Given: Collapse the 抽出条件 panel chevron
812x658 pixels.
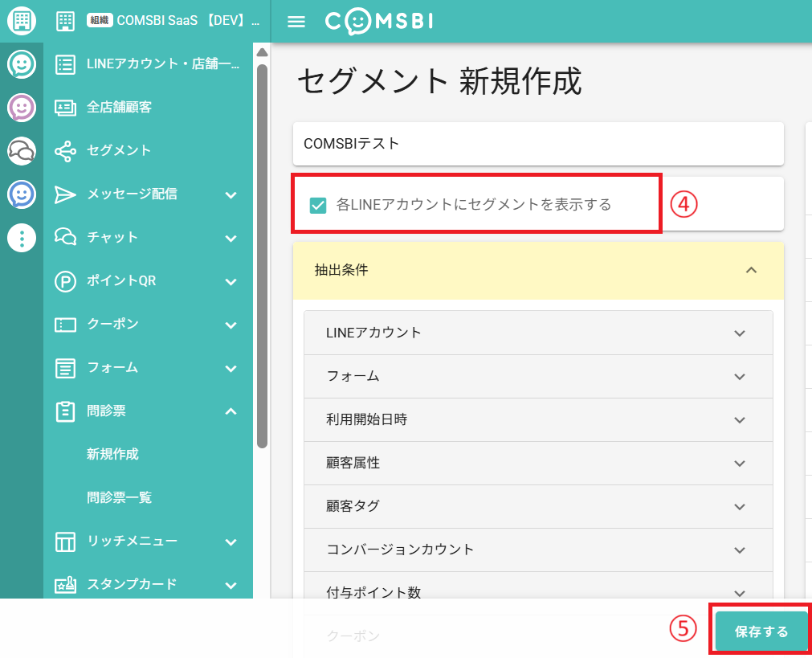Looking at the screenshot, I should tap(751, 270).
